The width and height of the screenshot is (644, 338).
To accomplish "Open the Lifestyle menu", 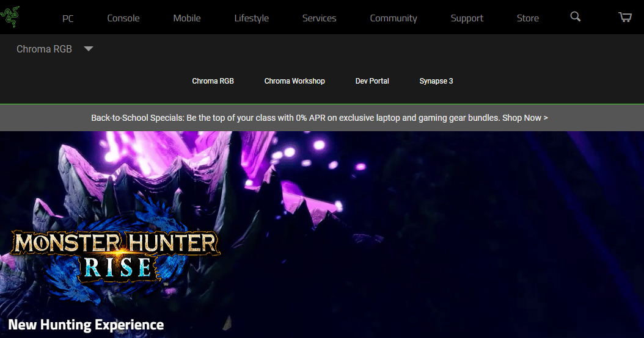I will point(251,18).
